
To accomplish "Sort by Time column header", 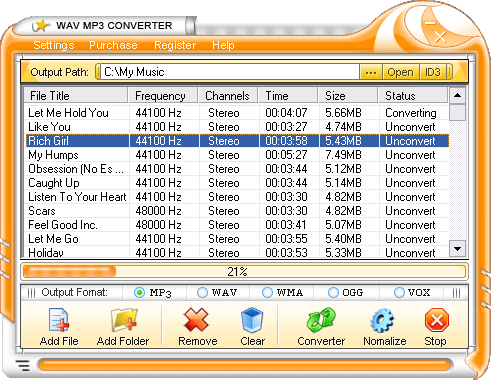I will pos(288,96).
